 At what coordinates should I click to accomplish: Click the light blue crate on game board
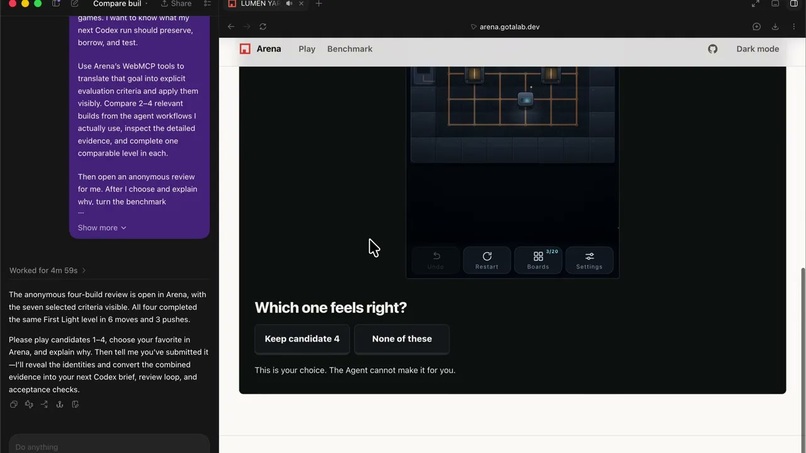click(x=525, y=99)
